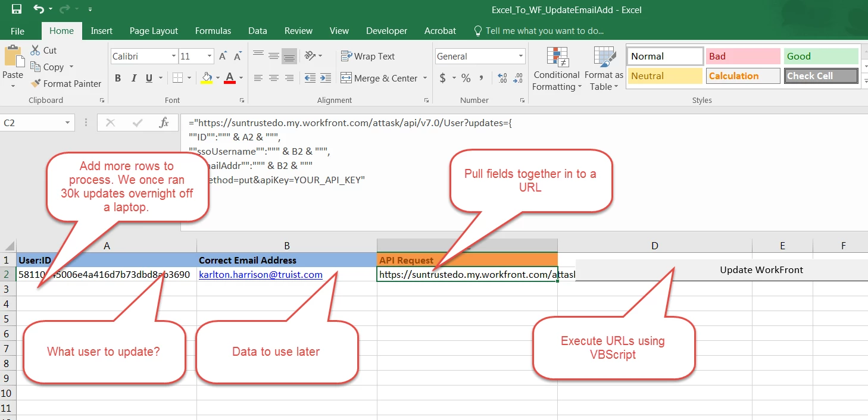Screen dimensions: 868x420
Task: Toggle Bold formatting
Action: (x=118, y=78)
